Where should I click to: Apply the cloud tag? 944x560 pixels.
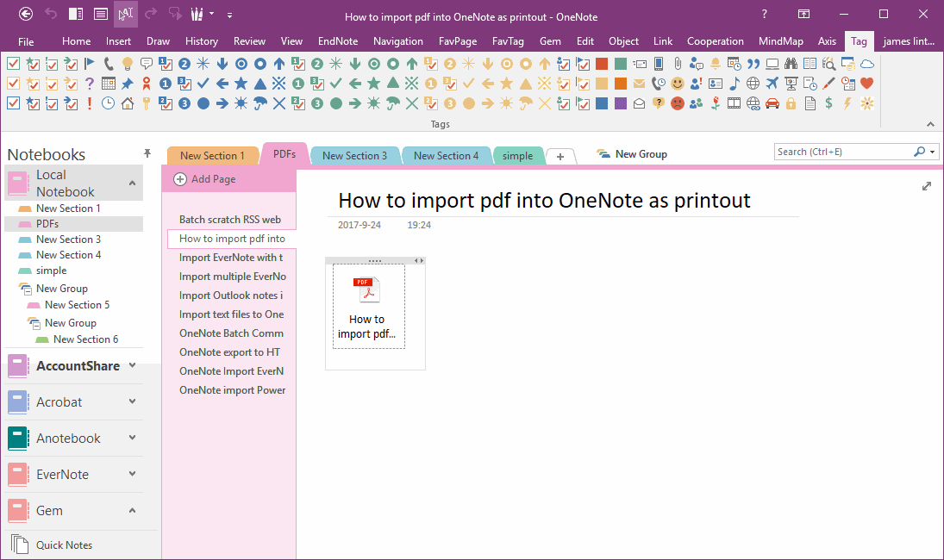tap(867, 64)
